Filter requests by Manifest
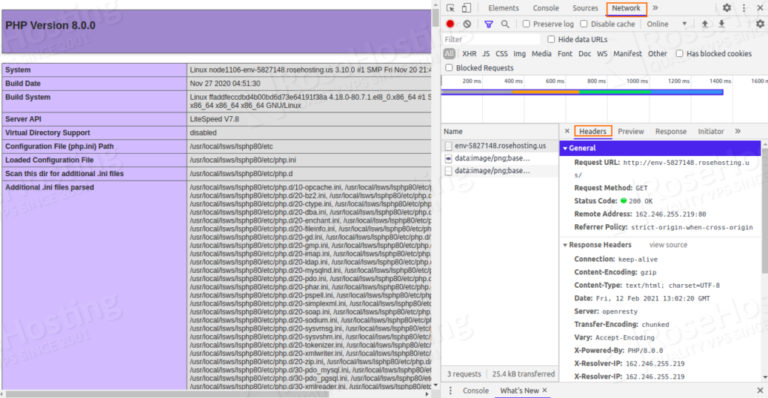Image resolution: width=768 pixels, height=398 pixels. [x=627, y=54]
